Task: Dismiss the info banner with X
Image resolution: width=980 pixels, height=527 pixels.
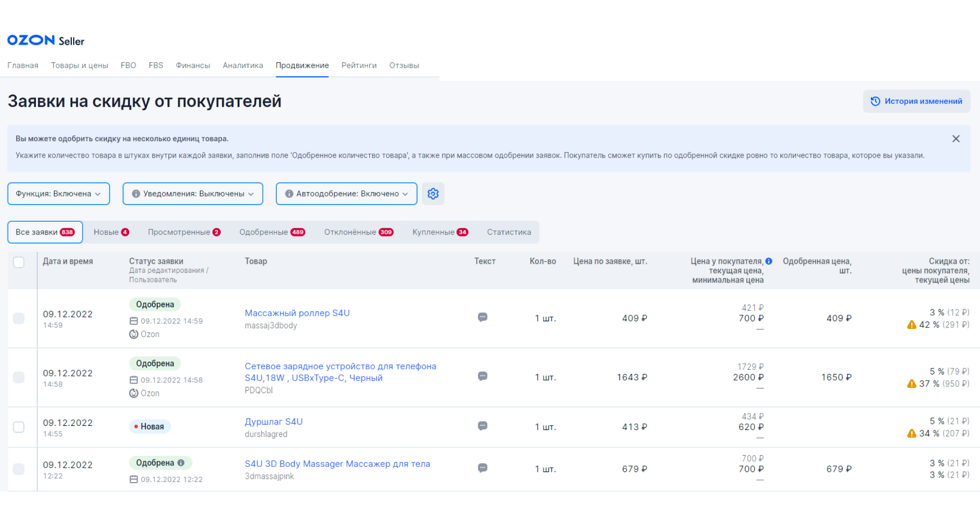Action: pyautogui.click(x=956, y=138)
